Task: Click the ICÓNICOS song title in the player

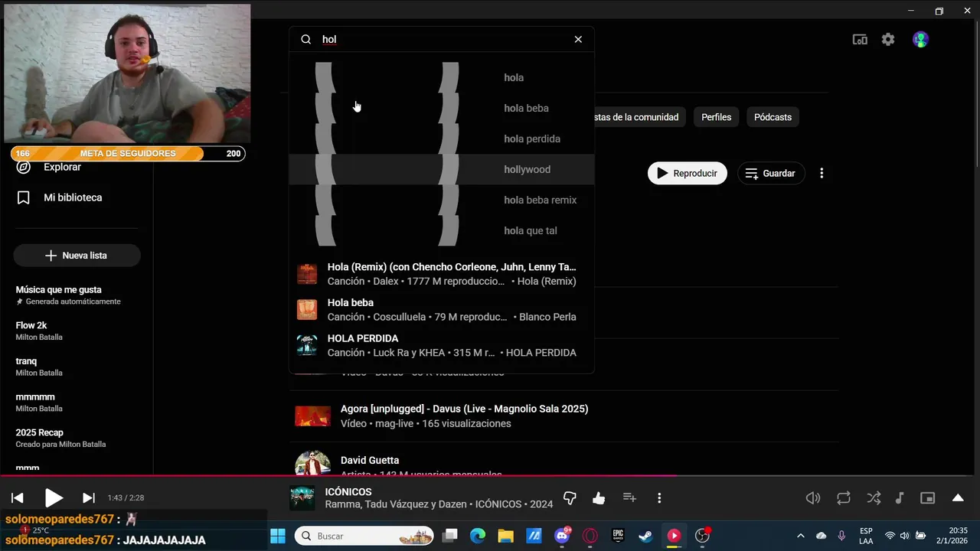Action: tap(348, 492)
